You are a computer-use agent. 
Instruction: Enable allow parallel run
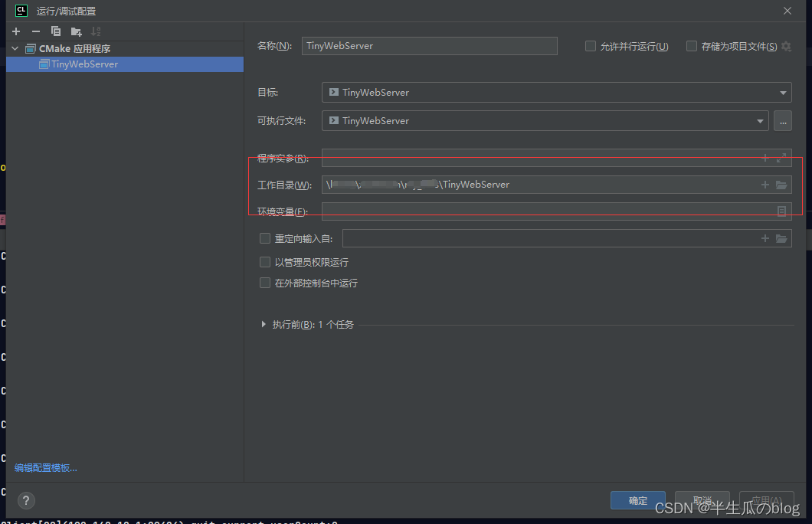click(x=591, y=46)
